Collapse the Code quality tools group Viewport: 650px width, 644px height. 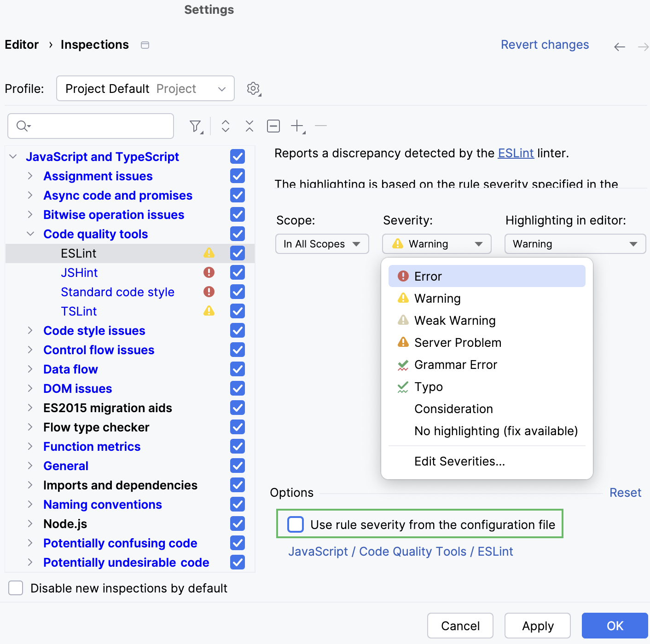(30, 234)
